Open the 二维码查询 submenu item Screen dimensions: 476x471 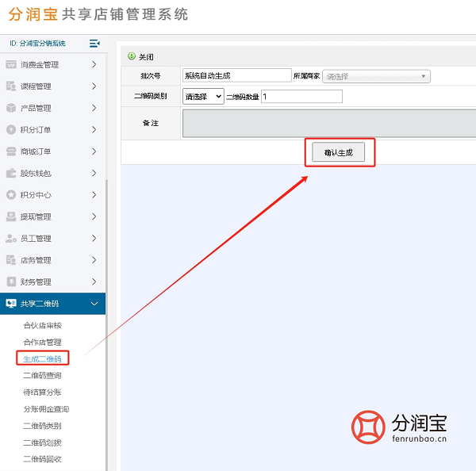click(x=43, y=375)
